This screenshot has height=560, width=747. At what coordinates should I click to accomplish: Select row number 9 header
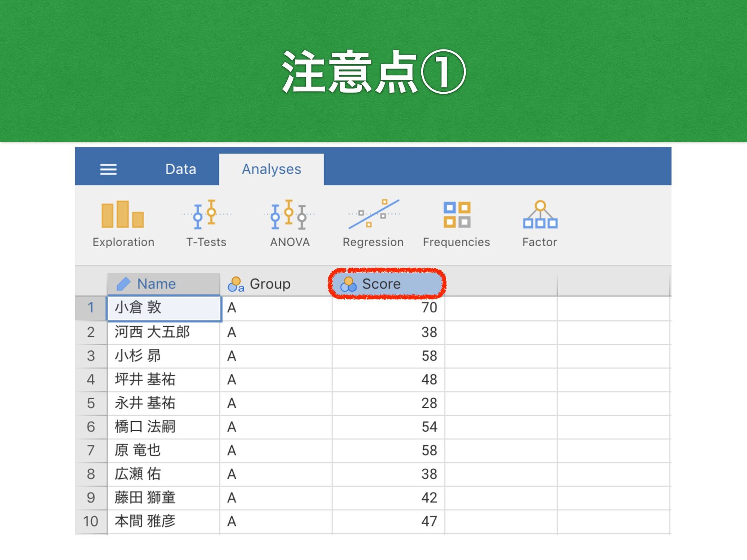(x=91, y=498)
